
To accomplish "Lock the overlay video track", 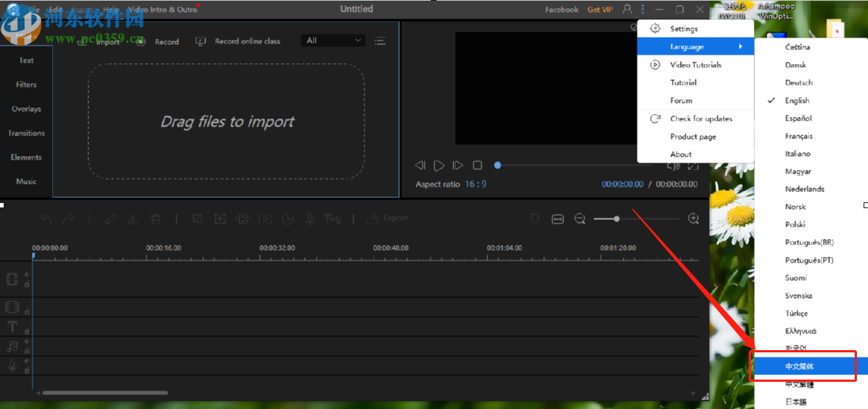I will (27, 312).
